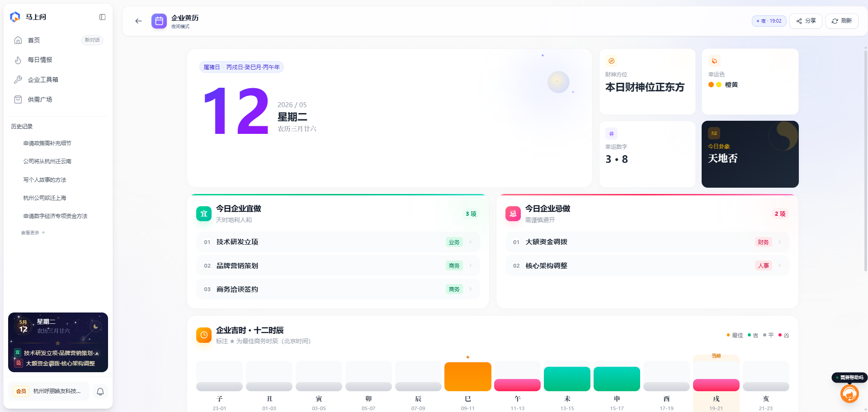868x412 pixels.
Task: Go back with the left arrow icon
Action: pos(138,21)
